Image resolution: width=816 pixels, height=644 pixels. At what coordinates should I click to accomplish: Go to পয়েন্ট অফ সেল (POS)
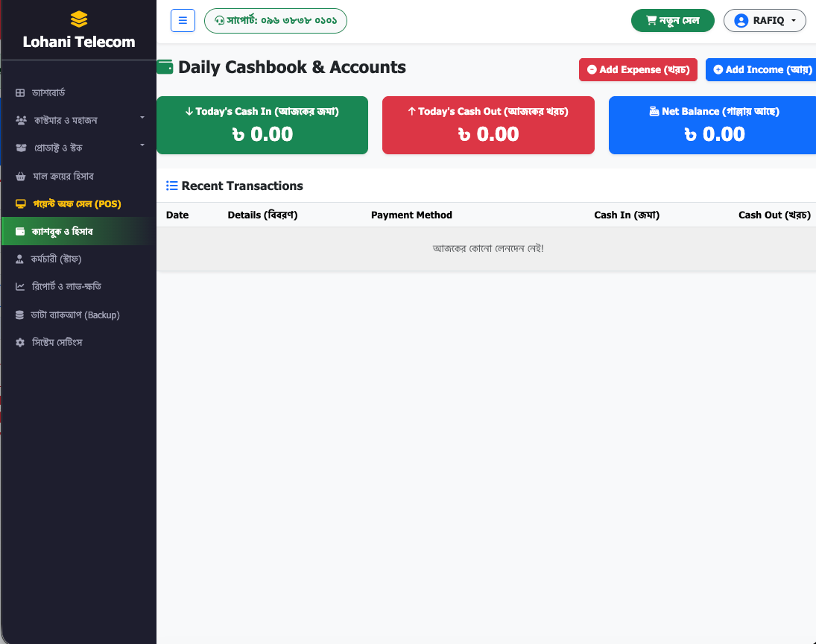tap(78, 203)
